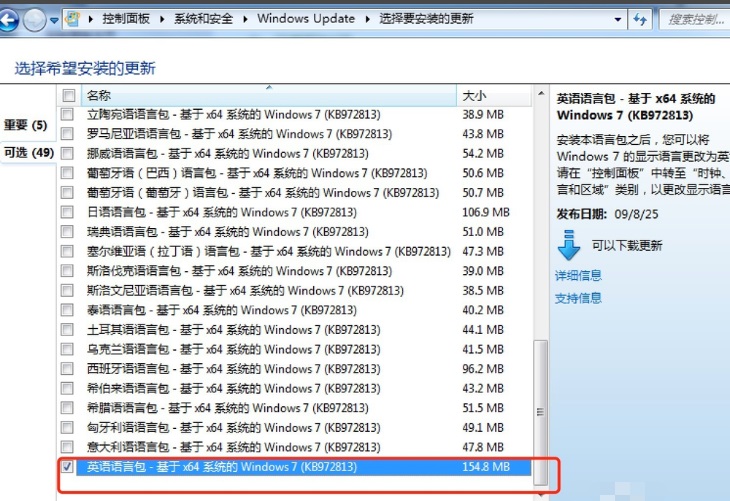This screenshot has height=501, width=730.
Task: Click the Forward navigation arrow button
Action: 34,19
